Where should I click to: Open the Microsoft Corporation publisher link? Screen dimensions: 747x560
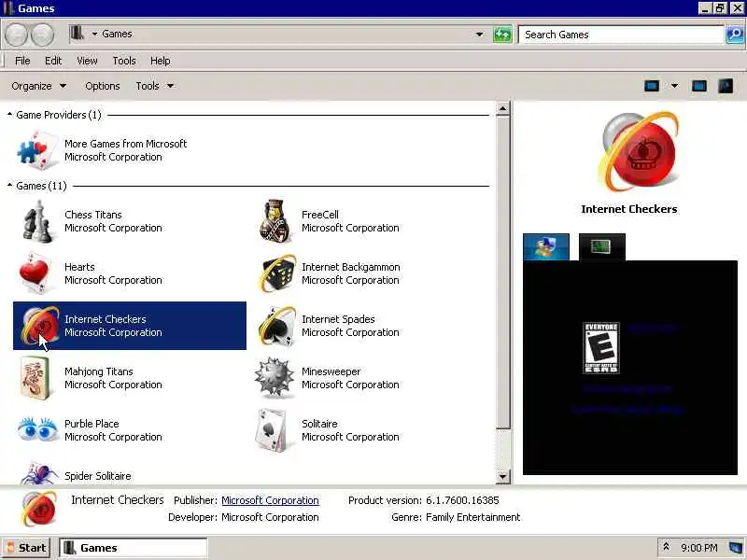click(270, 500)
